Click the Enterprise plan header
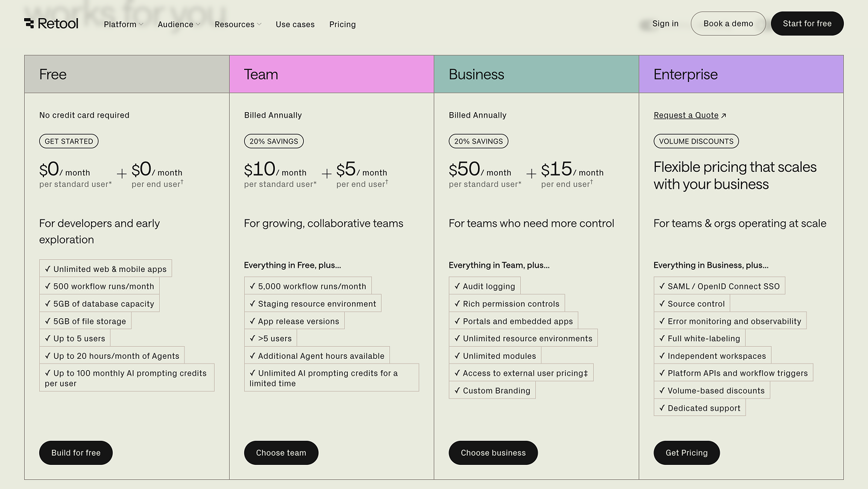Screen dimensions: 868x489 (x=741, y=74)
